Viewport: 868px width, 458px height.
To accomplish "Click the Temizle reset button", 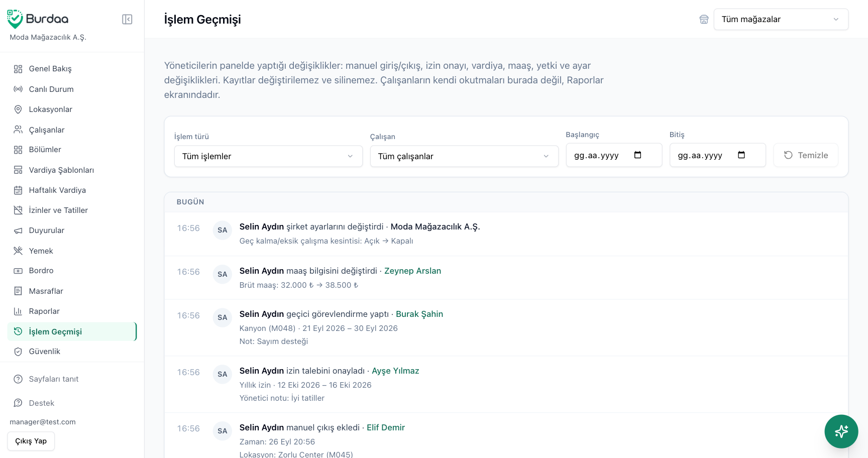I will coord(806,155).
